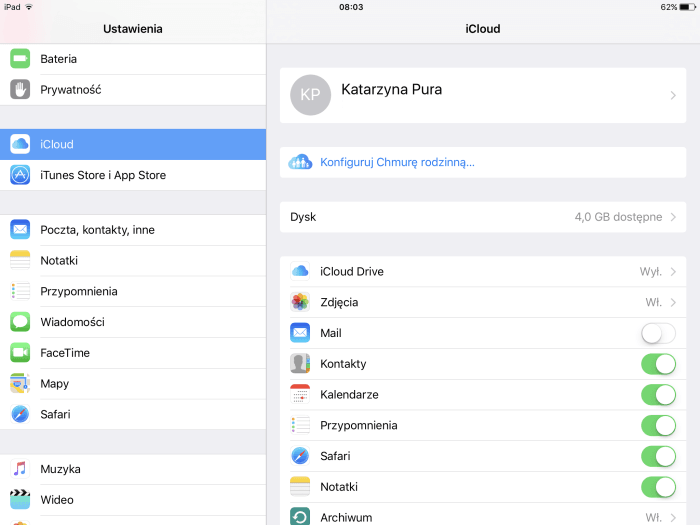The width and height of the screenshot is (700, 525).
Task: Tap the 08:03 clock in status bar
Action: pos(351,7)
